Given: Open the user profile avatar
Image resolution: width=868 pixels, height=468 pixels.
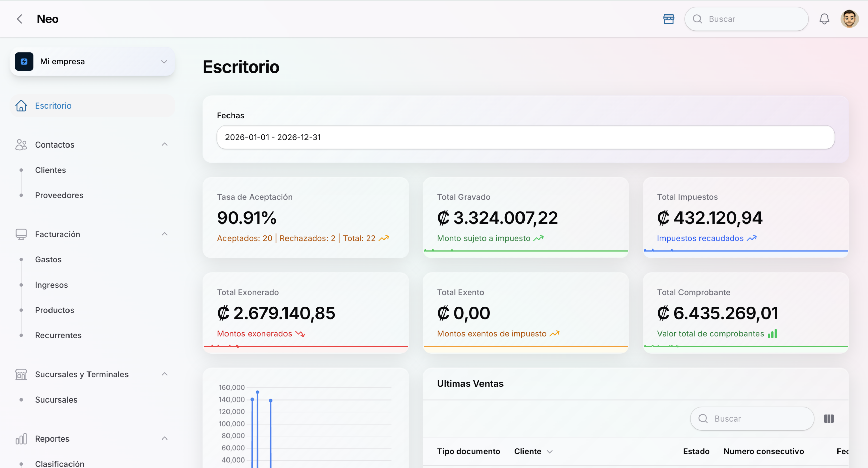Looking at the screenshot, I should 849,19.
